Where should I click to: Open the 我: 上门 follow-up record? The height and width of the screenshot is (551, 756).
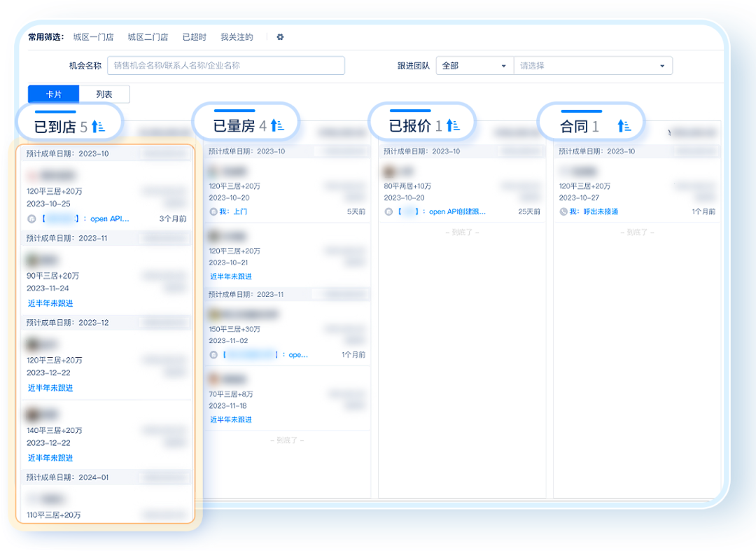(x=233, y=211)
